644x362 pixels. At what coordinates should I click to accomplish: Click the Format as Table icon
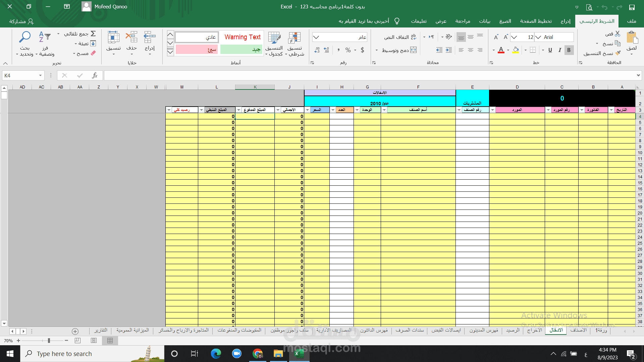[274, 38]
